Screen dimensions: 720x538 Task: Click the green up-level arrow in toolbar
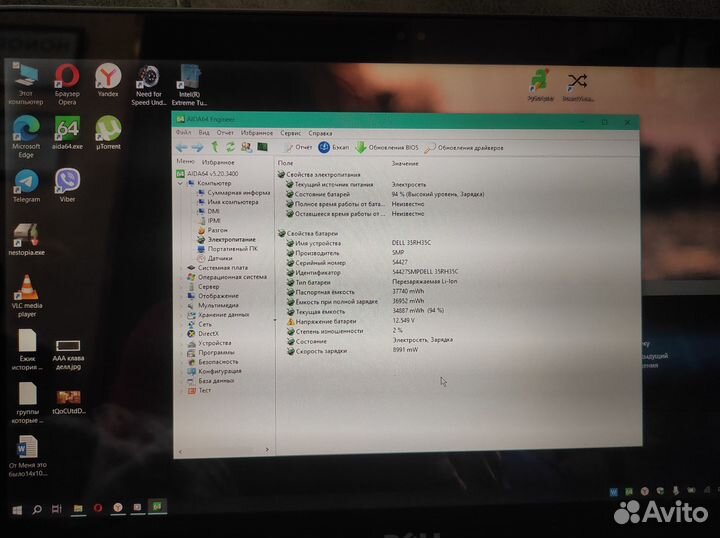214,147
